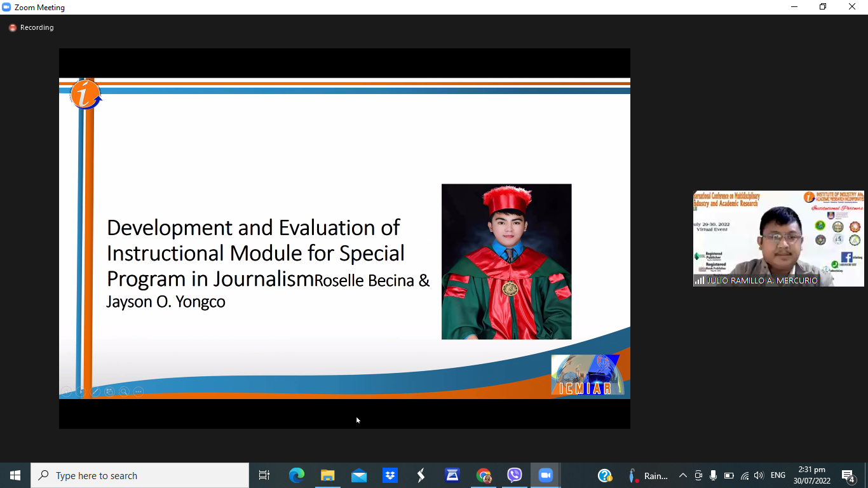Image resolution: width=868 pixels, height=488 pixels.
Task: Open Google Chrome from the taskbar
Action: (x=484, y=475)
